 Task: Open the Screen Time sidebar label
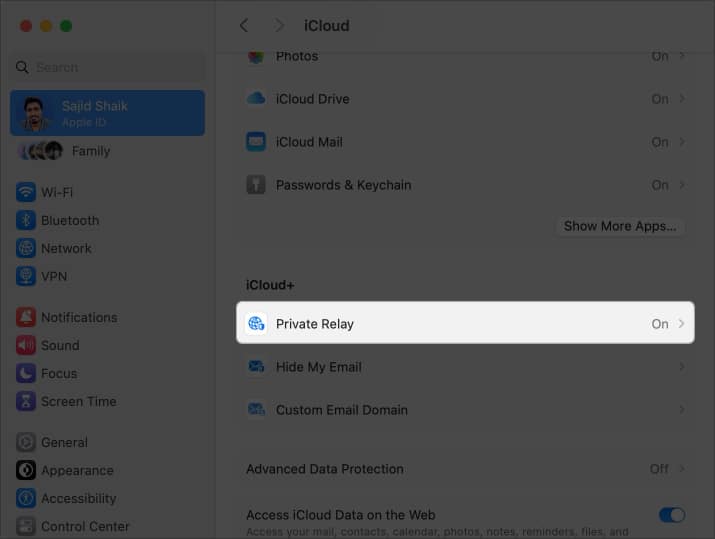click(78, 401)
